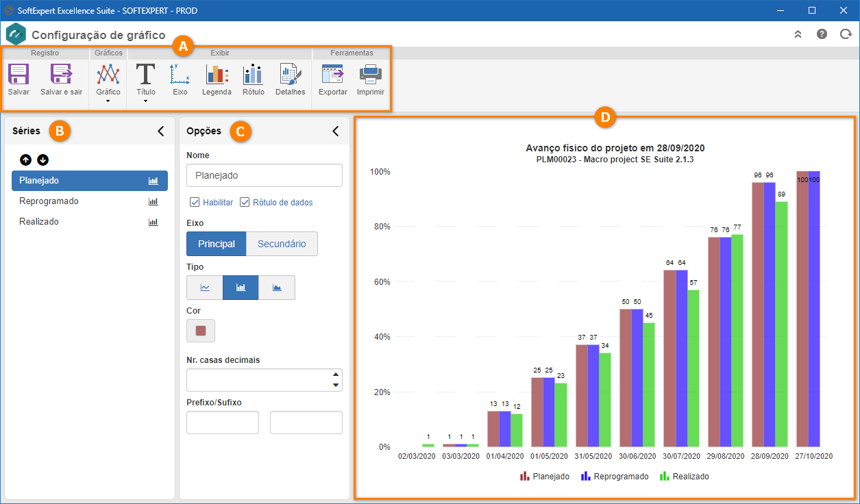Click the PLM00023 chart subtitle
The image size is (860, 504).
[615, 160]
